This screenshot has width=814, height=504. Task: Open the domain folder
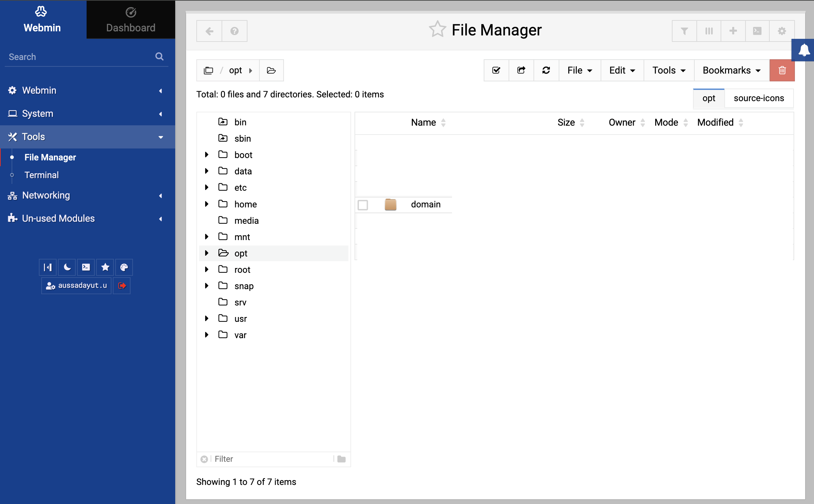[425, 204]
